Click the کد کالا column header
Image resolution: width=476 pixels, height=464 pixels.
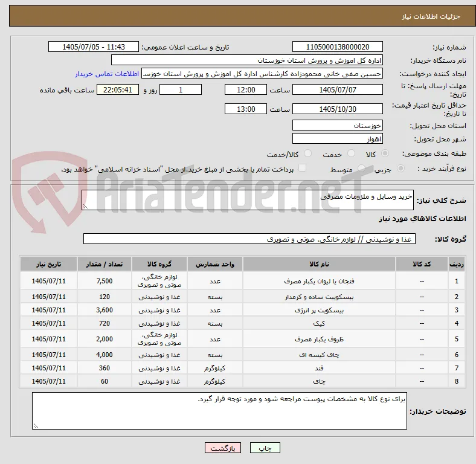click(x=422, y=264)
